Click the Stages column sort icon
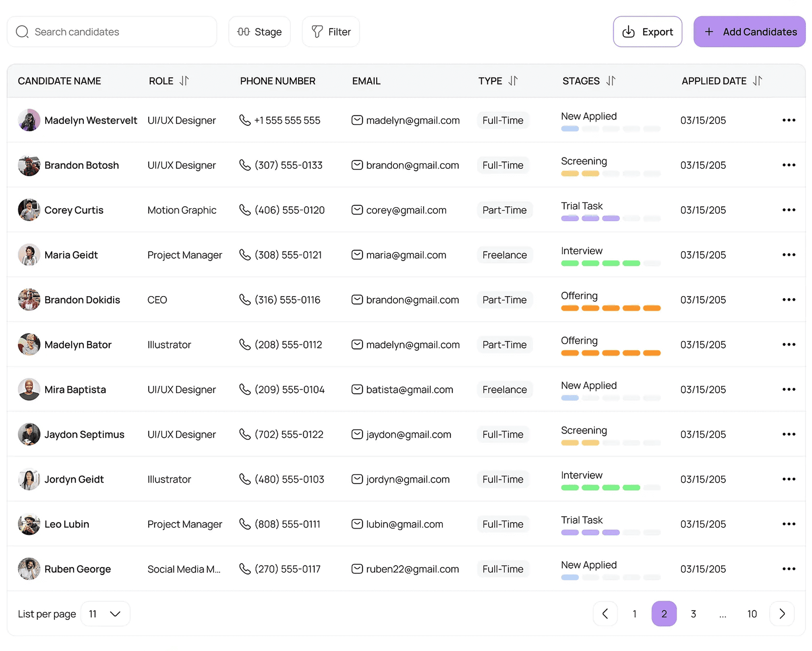This screenshot has width=812, height=651. point(611,81)
